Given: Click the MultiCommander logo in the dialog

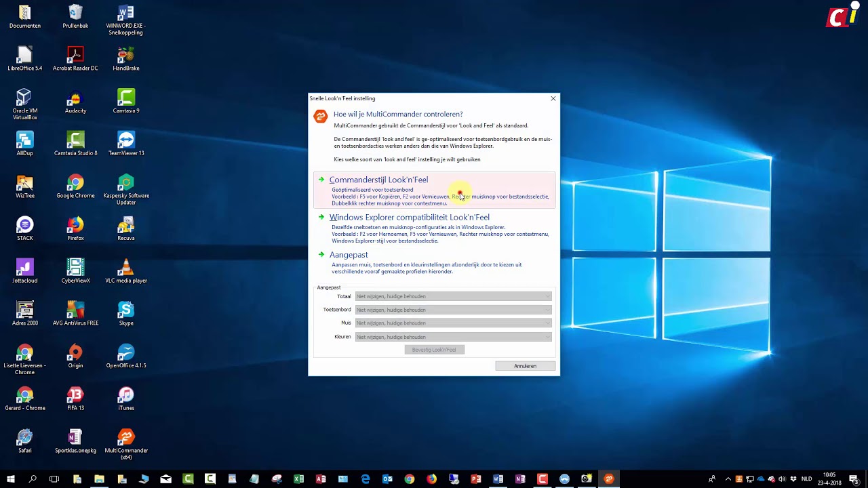Looking at the screenshot, I should [320, 116].
